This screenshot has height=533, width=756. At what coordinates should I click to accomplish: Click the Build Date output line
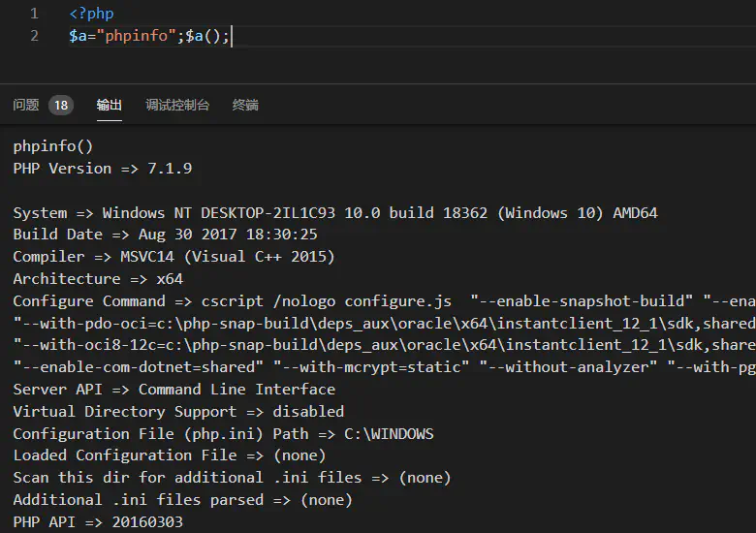[165, 235]
